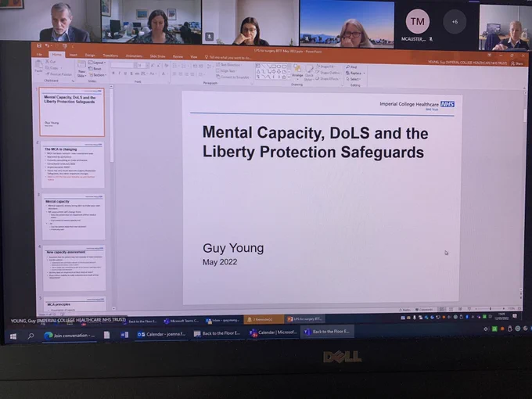
Task: Click the Tell me what you want to do box
Action: [228, 57]
